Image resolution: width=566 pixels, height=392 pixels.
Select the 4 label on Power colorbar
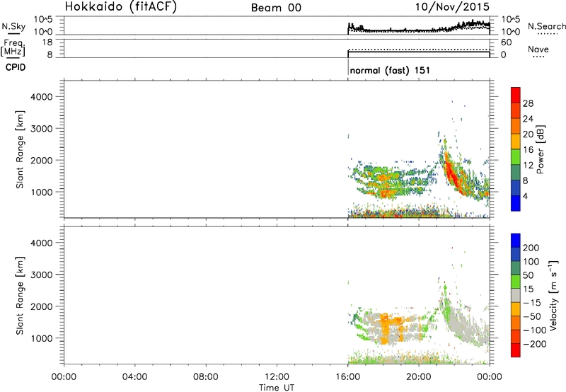tap(525, 196)
